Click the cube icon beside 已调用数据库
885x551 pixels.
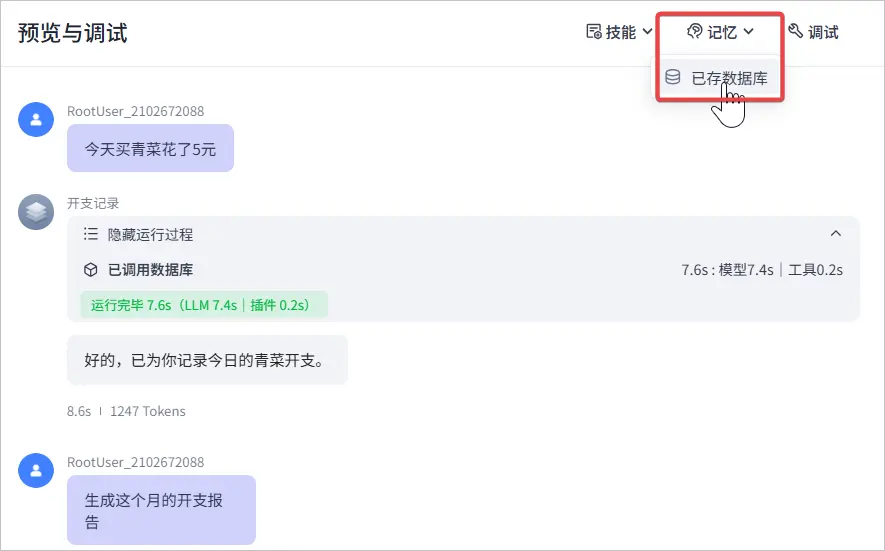point(91,269)
